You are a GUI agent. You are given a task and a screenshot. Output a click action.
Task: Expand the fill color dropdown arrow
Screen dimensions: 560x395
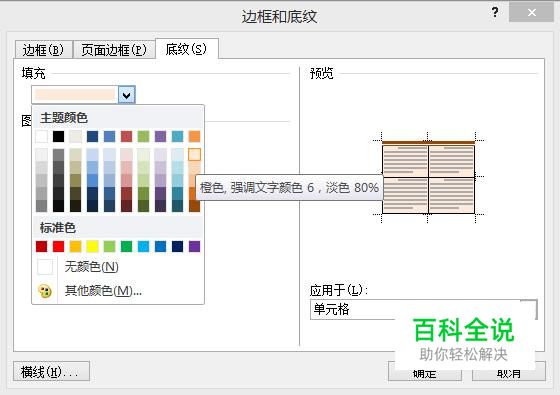pos(126,95)
